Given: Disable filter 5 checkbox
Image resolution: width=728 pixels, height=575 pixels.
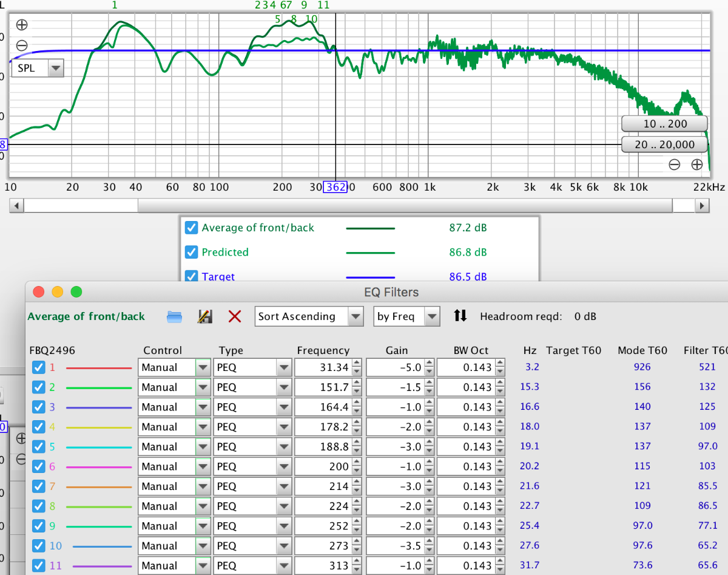Looking at the screenshot, I should pyautogui.click(x=39, y=447).
